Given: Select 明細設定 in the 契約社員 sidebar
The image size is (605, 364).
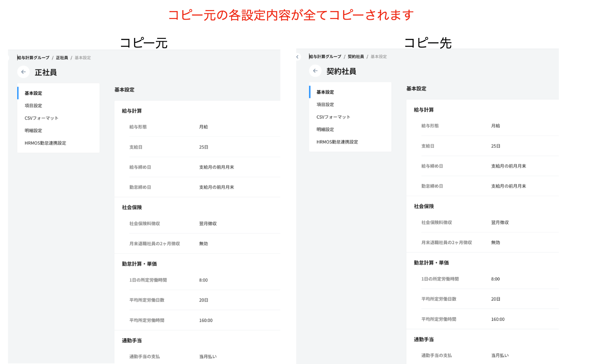Looking at the screenshot, I should click(325, 130).
